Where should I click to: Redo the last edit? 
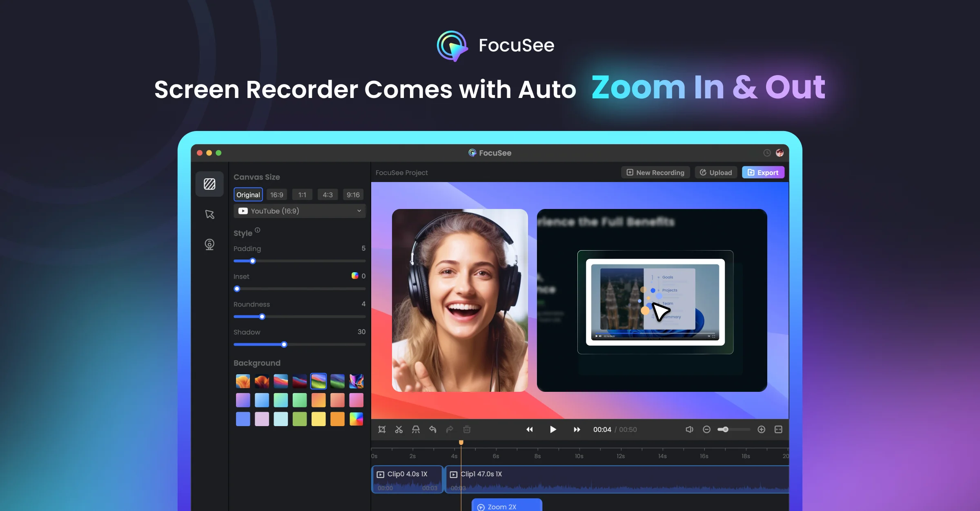(449, 429)
